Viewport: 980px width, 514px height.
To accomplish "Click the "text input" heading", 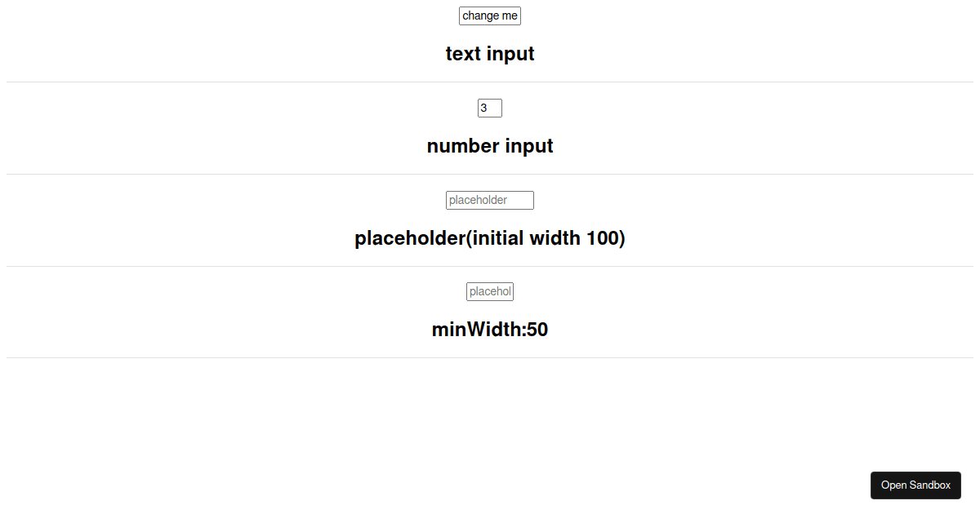I will [490, 54].
